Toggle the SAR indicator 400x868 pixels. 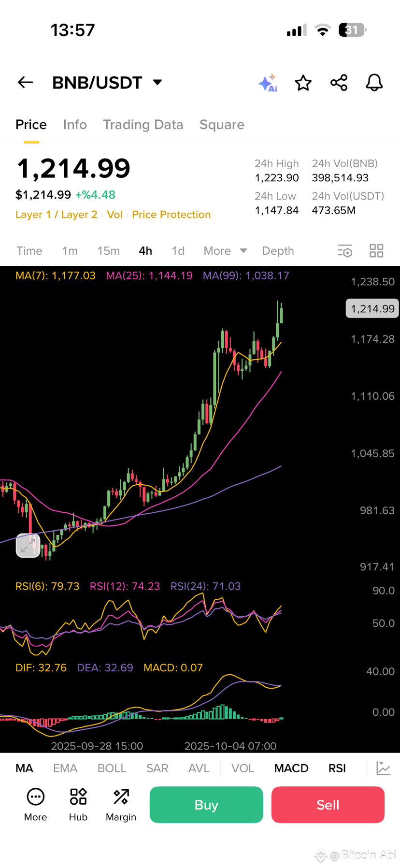coord(157,768)
